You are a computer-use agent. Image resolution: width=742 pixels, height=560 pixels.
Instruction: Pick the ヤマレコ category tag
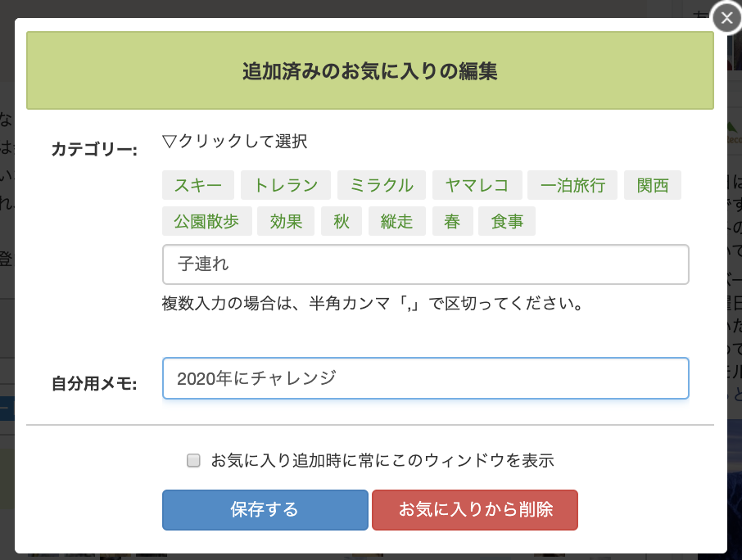[x=477, y=185]
